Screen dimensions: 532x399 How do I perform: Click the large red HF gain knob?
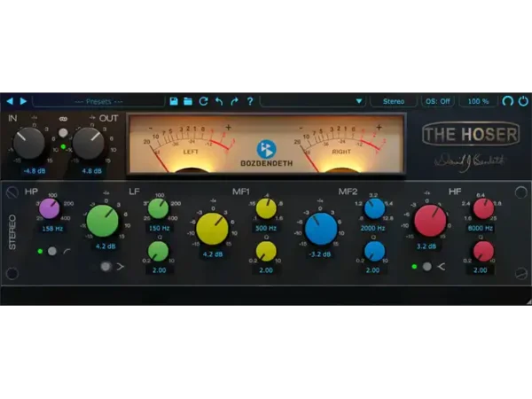click(x=430, y=221)
